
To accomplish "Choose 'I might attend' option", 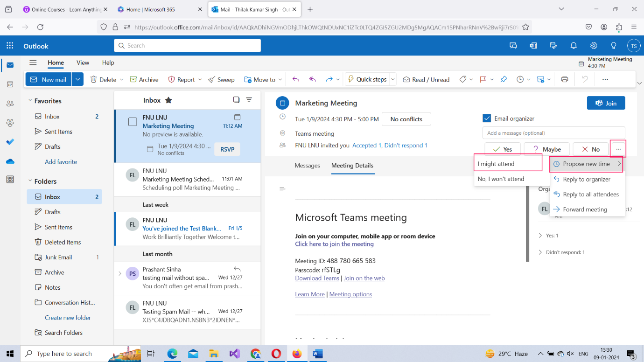I will point(508,164).
